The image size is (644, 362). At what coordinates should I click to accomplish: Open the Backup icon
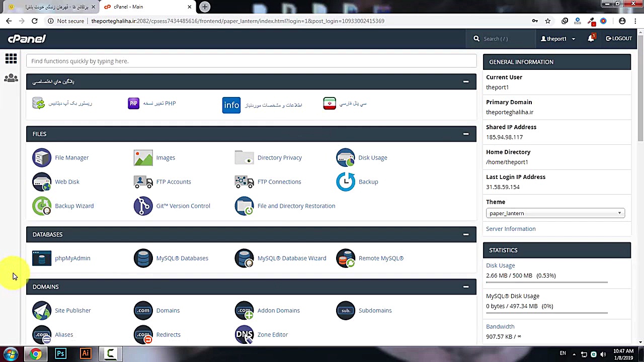(x=345, y=182)
